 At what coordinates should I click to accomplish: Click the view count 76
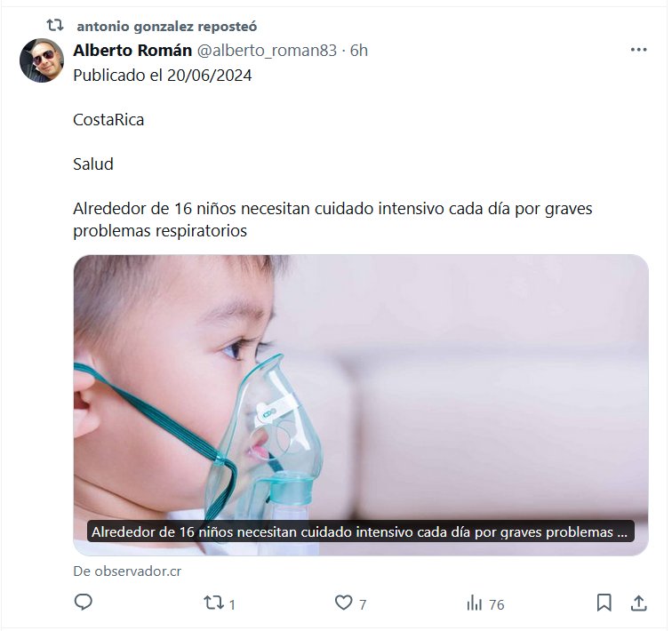[496, 604]
